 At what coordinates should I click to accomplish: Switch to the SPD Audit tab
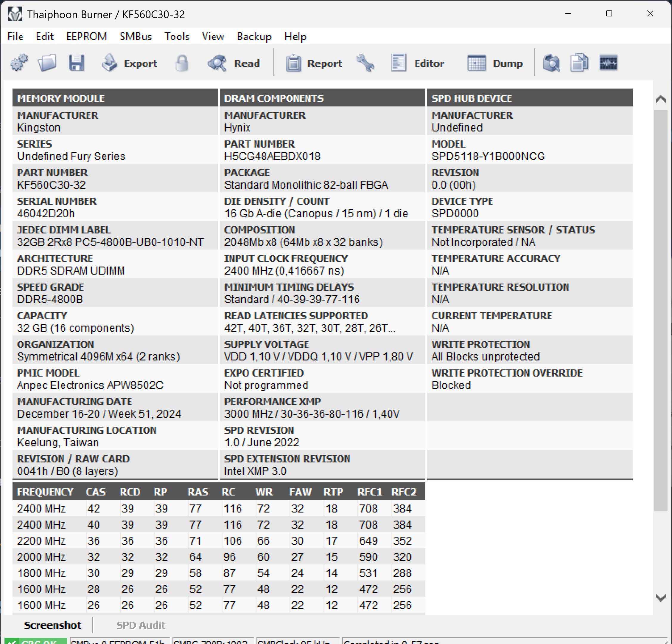pos(141,625)
